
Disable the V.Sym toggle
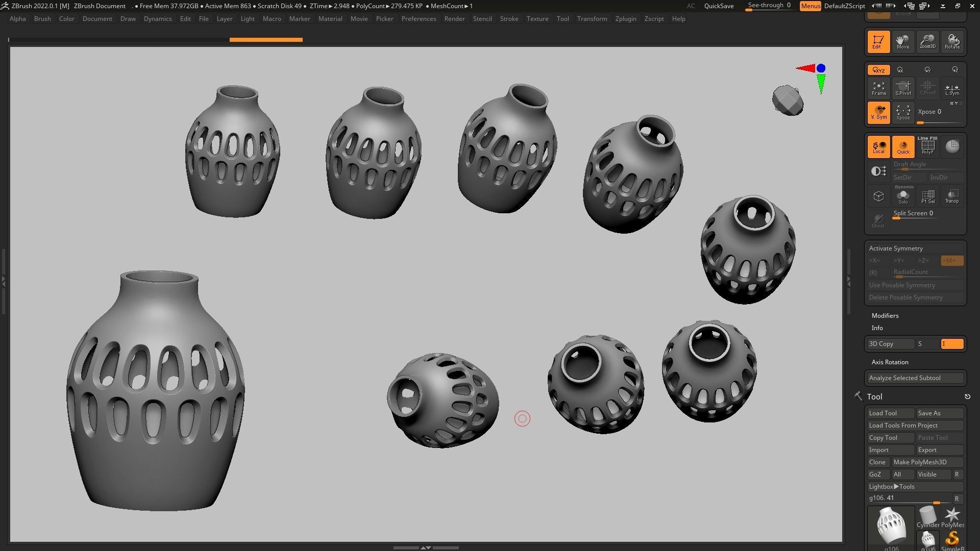click(878, 112)
